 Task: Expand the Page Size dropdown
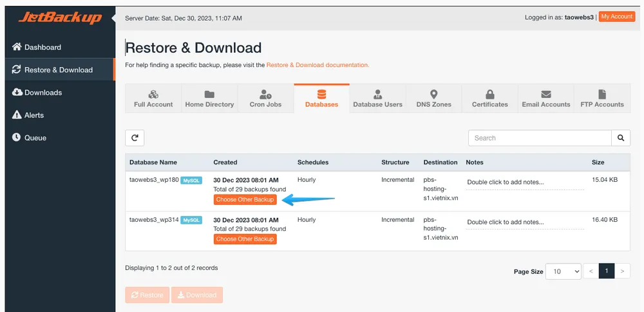[563, 271]
